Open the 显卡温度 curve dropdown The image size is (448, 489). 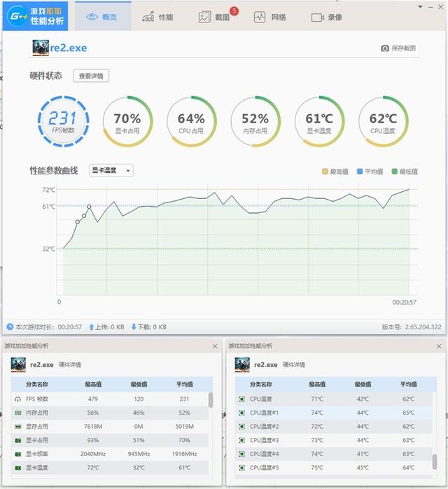point(111,170)
